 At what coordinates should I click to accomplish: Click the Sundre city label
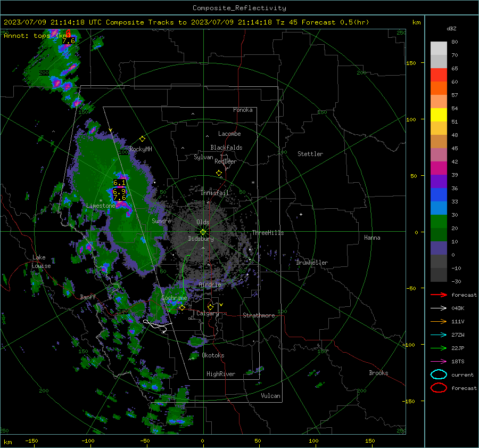(161, 221)
